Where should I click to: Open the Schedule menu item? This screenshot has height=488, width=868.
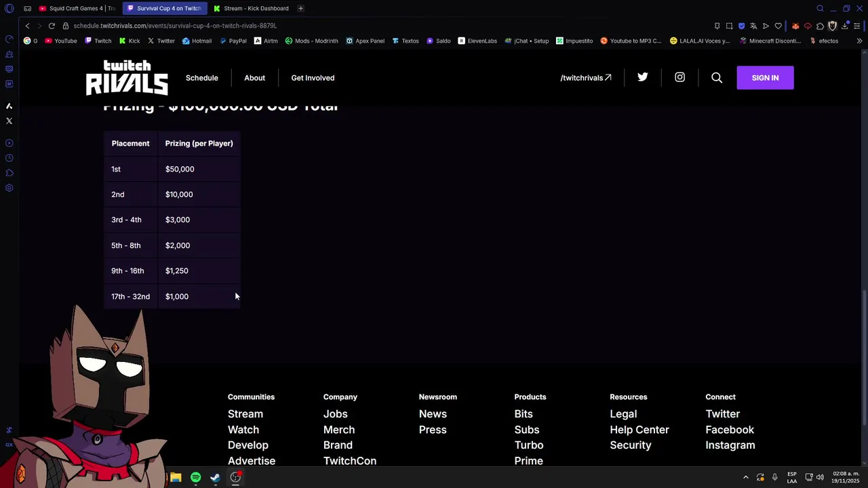(x=201, y=78)
